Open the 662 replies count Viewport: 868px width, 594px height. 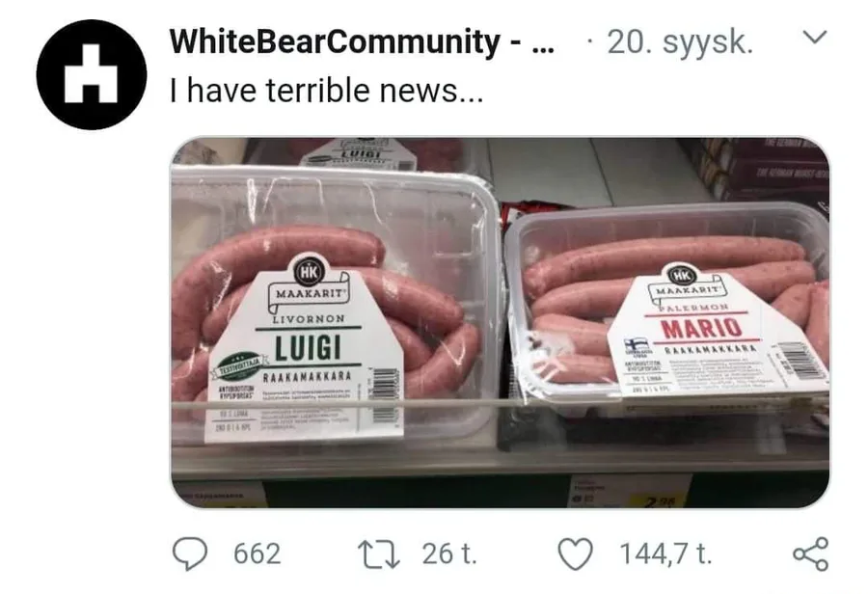258,553
